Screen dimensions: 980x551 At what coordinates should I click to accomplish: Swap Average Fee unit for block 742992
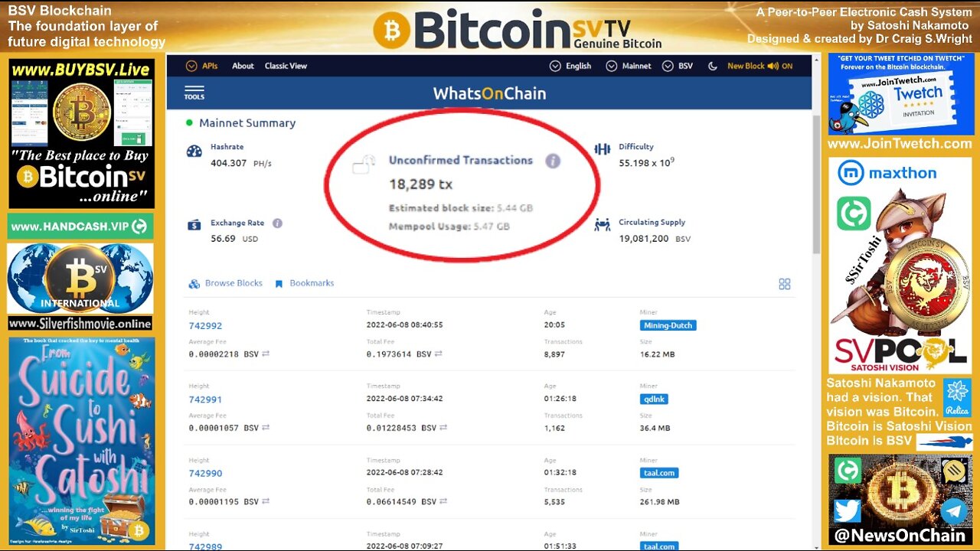click(266, 354)
